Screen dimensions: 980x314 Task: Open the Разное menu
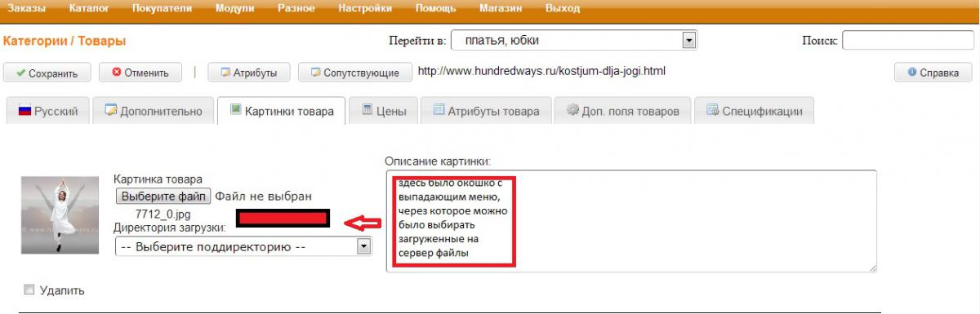tap(296, 9)
